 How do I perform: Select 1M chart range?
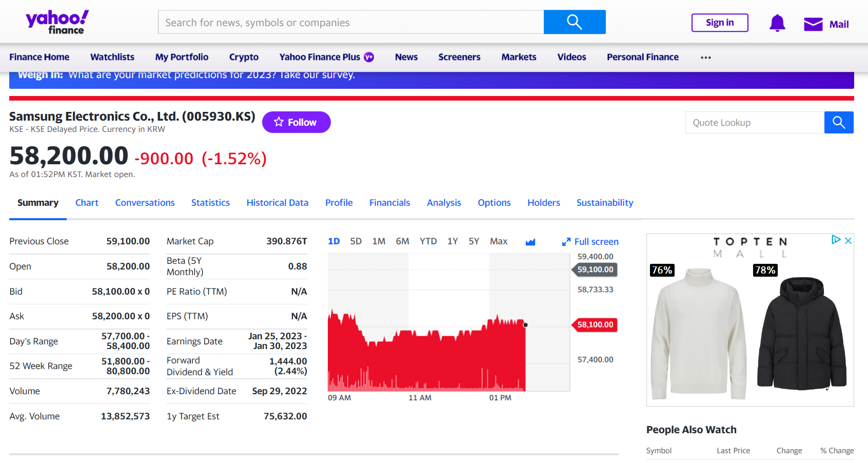pos(379,241)
